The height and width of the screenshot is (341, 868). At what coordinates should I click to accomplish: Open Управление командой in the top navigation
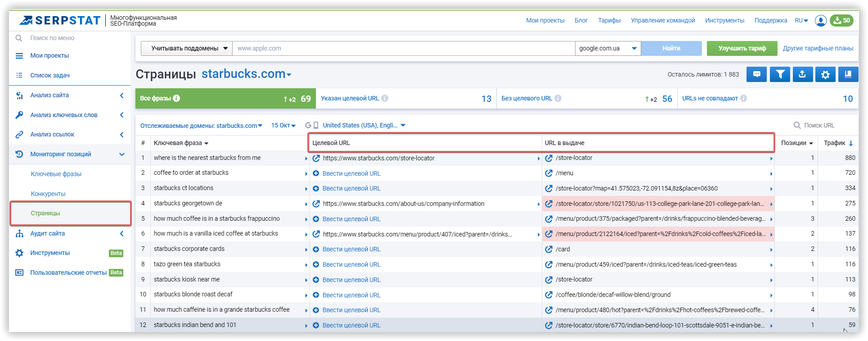(663, 20)
